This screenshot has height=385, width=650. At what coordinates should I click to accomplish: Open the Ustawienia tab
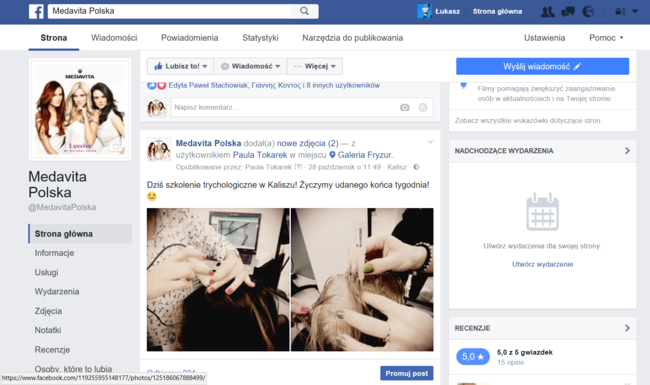pos(544,38)
